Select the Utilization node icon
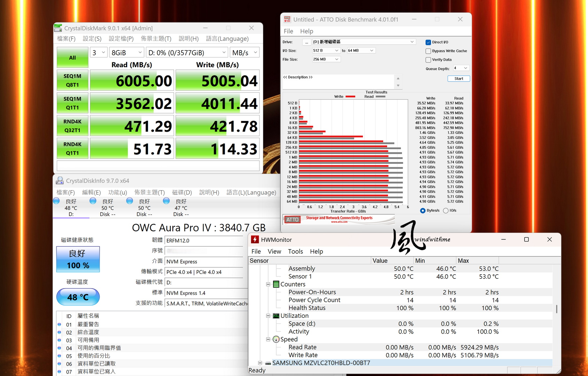Screen dimensions: 588x376 [276, 316]
